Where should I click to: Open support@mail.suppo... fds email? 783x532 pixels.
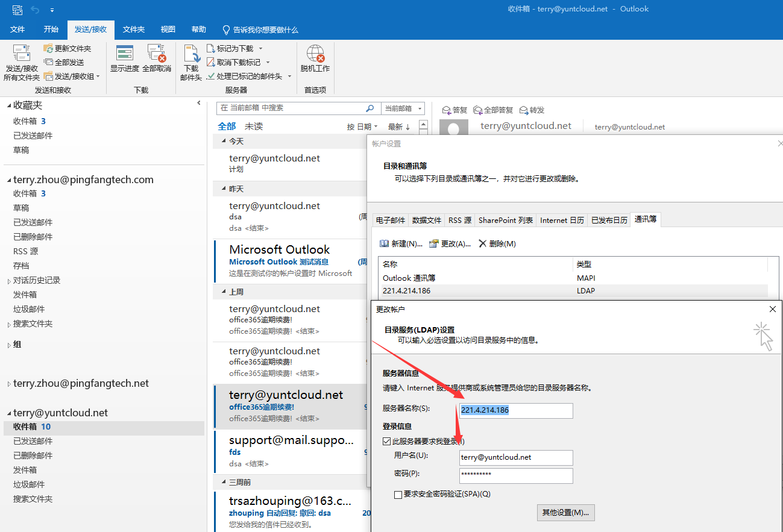(291, 451)
